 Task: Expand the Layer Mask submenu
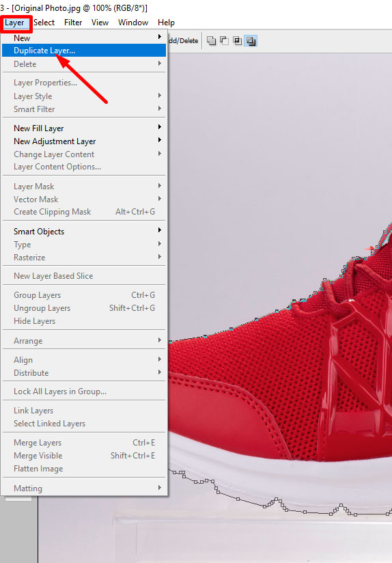click(x=84, y=187)
